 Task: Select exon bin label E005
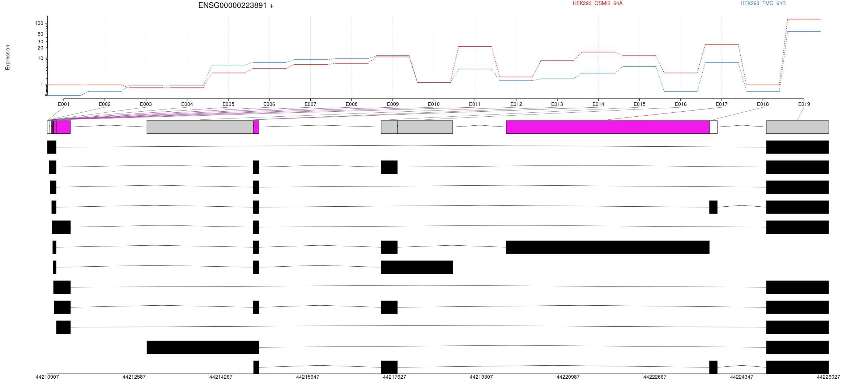click(228, 104)
